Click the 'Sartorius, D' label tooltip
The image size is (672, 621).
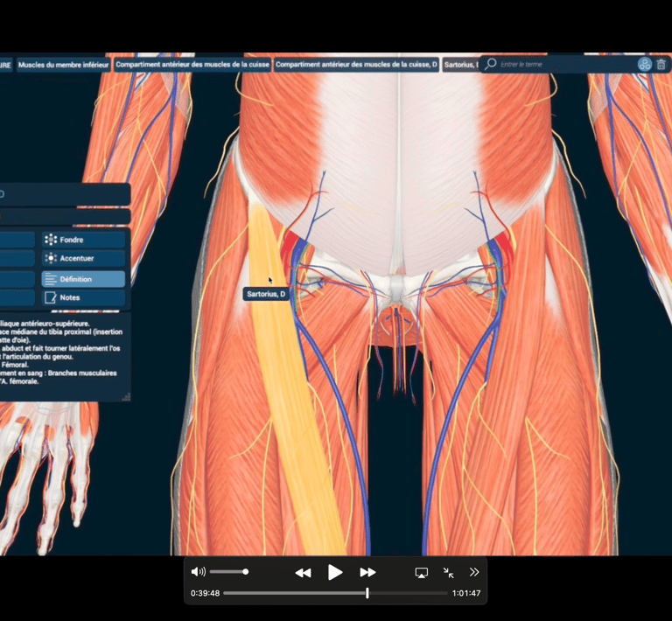coord(266,294)
